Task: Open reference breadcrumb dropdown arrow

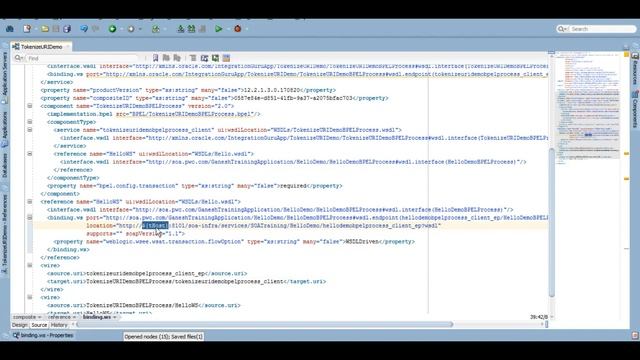Action: tap(74, 317)
